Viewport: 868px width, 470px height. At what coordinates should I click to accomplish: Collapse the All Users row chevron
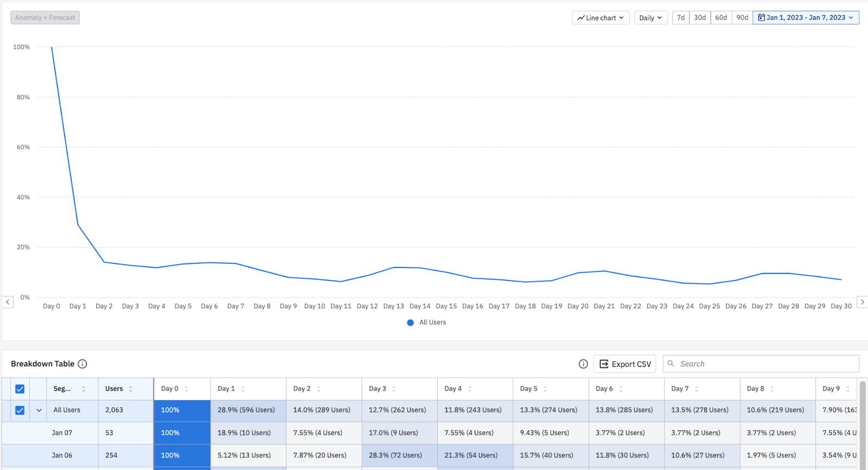point(39,410)
